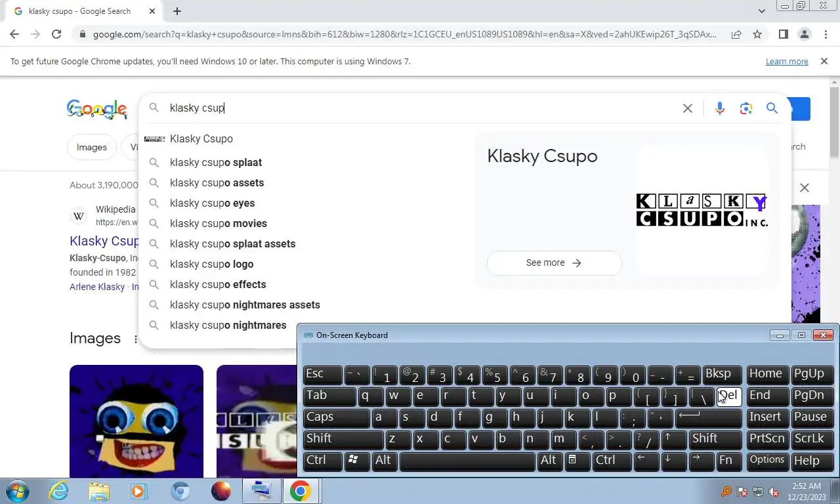
Task: Bookmark this page with the star icon
Action: (x=757, y=34)
